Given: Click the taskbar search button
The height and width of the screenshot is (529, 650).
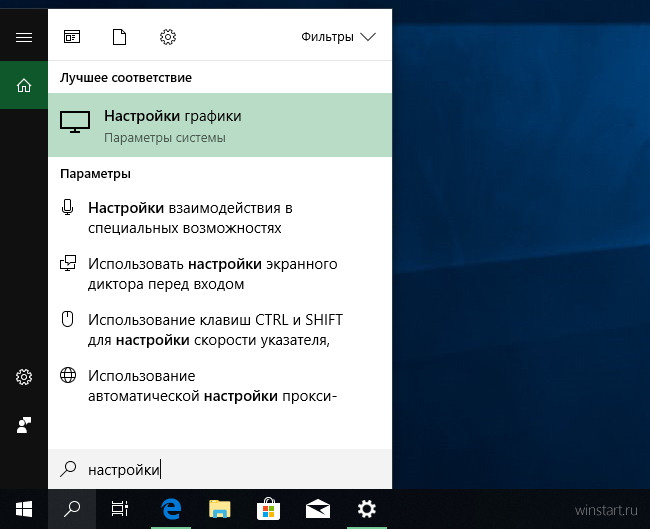Looking at the screenshot, I should (72, 509).
